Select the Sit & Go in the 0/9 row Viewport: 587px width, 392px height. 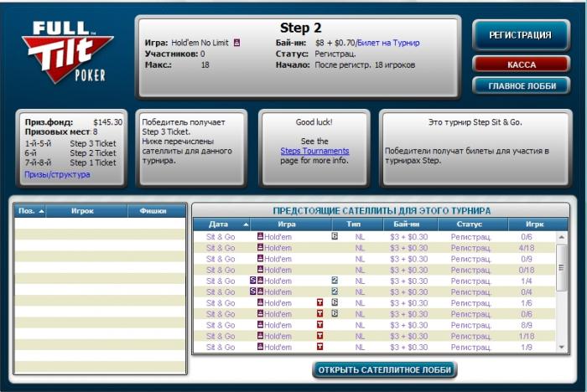coord(221,259)
